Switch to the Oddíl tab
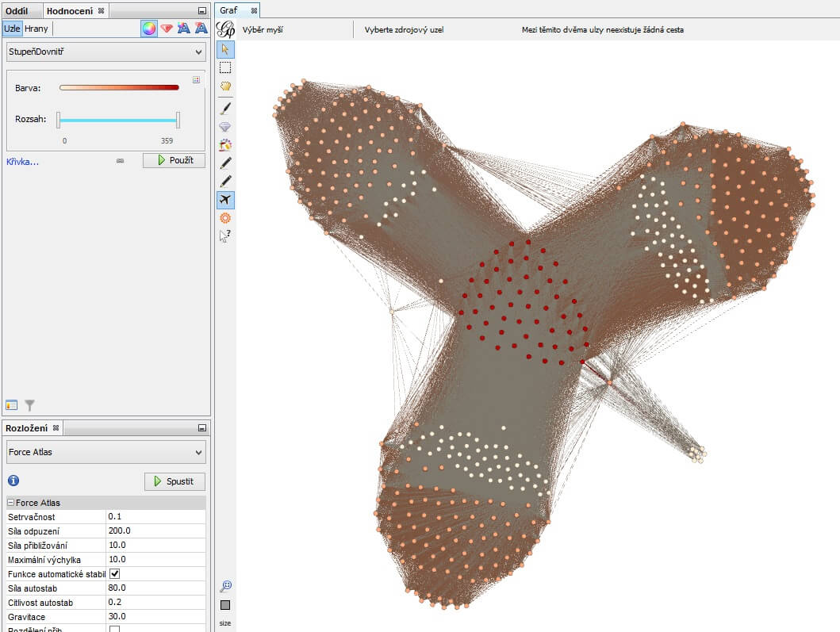The image size is (840, 632). (17, 11)
